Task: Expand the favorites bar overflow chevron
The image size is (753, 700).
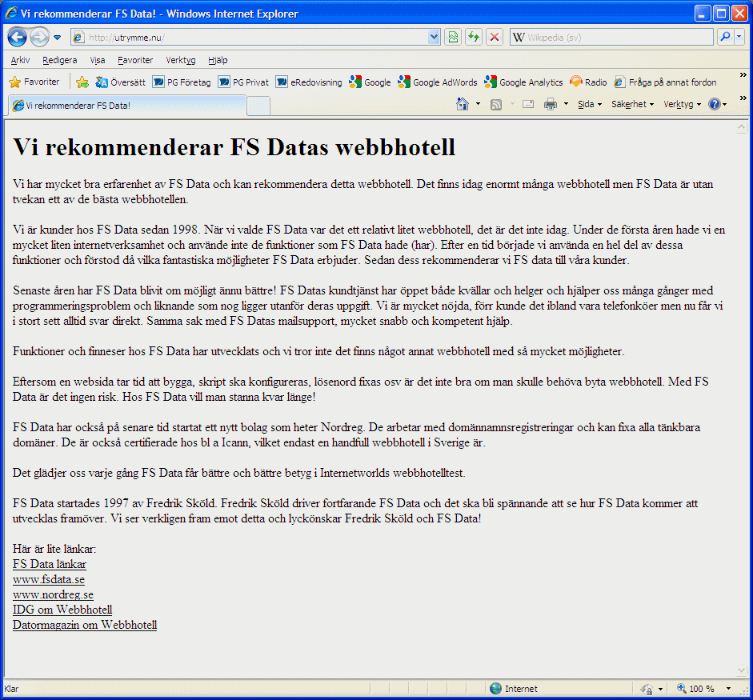Action: [x=743, y=75]
